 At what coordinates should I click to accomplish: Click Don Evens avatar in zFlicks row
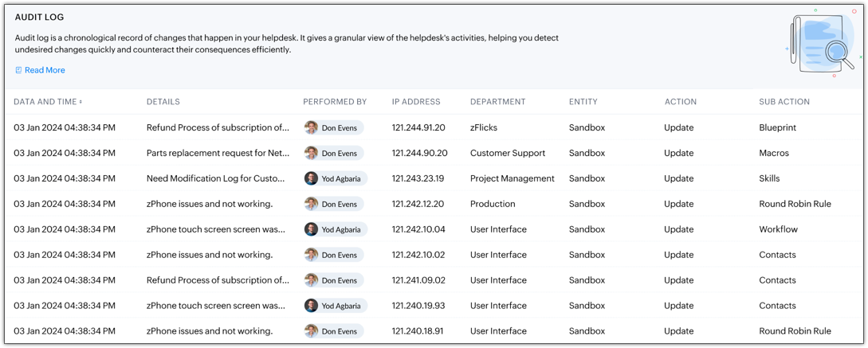pos(312,127)
